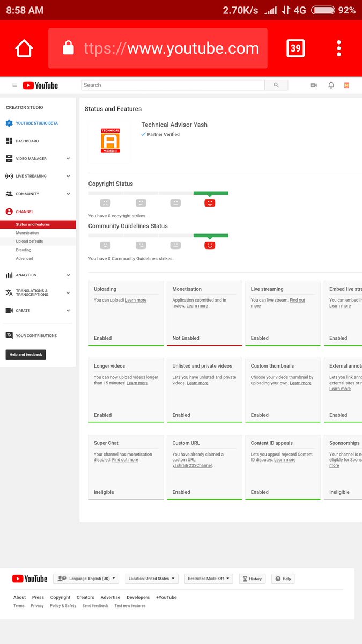Click the YouTube logo in header
The width and height of the screenshot is (362, 644).
40,85
